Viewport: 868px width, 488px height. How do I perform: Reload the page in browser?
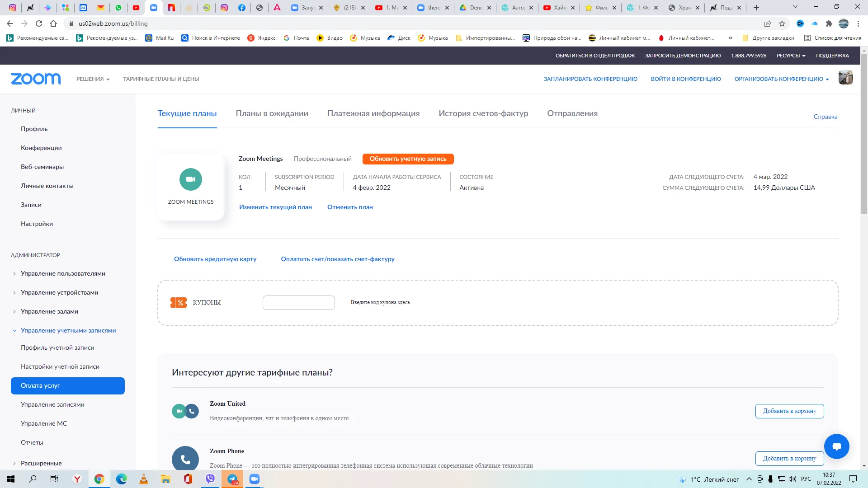pos(39,23)
